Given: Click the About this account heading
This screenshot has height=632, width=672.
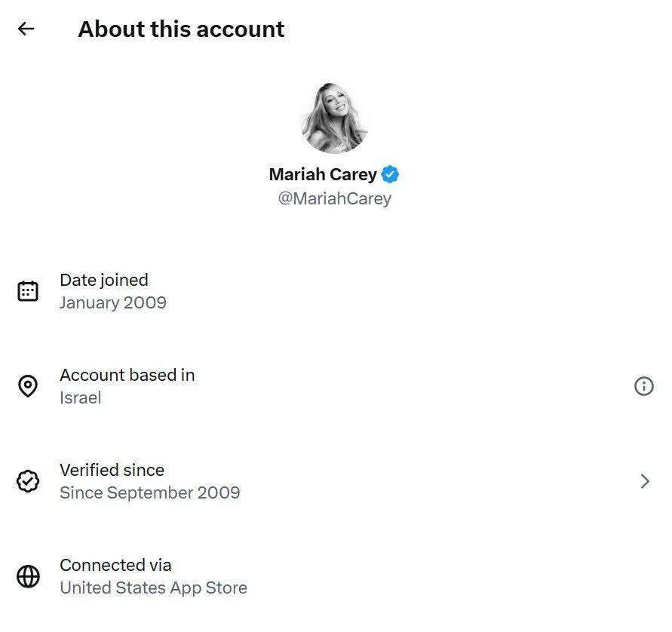Looking at the screenshot, I should pyautogui.click(x=181, y=29).
